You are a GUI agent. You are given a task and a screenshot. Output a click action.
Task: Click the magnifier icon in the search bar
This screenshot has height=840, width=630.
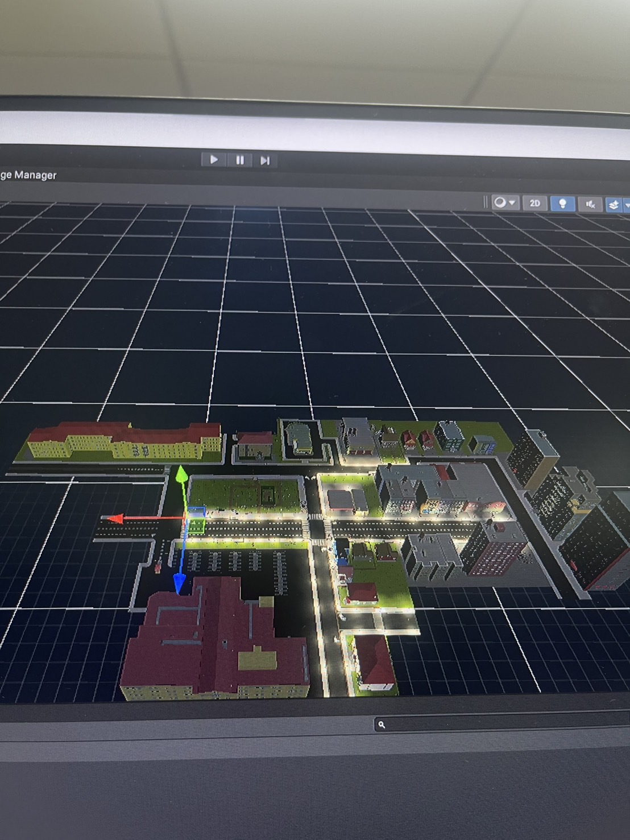(x=382, y=725)
